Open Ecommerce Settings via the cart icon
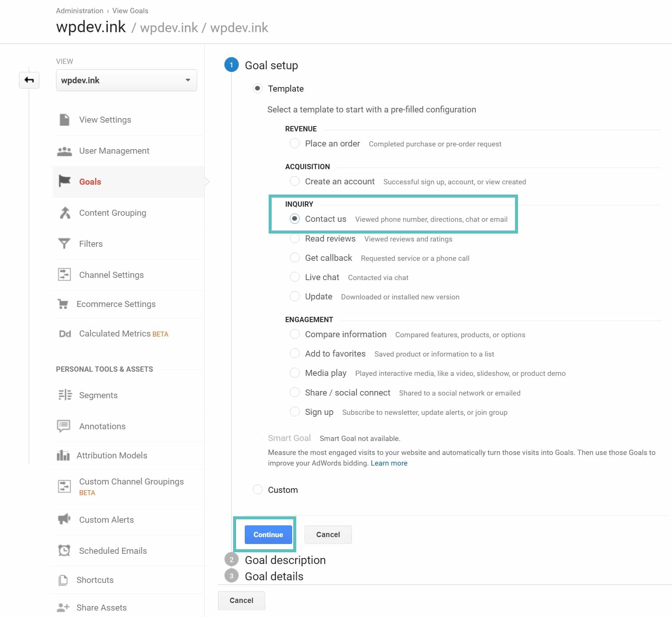Image resolution: width=672 pixels, height=617 pixels. click(x=64, y=304)
